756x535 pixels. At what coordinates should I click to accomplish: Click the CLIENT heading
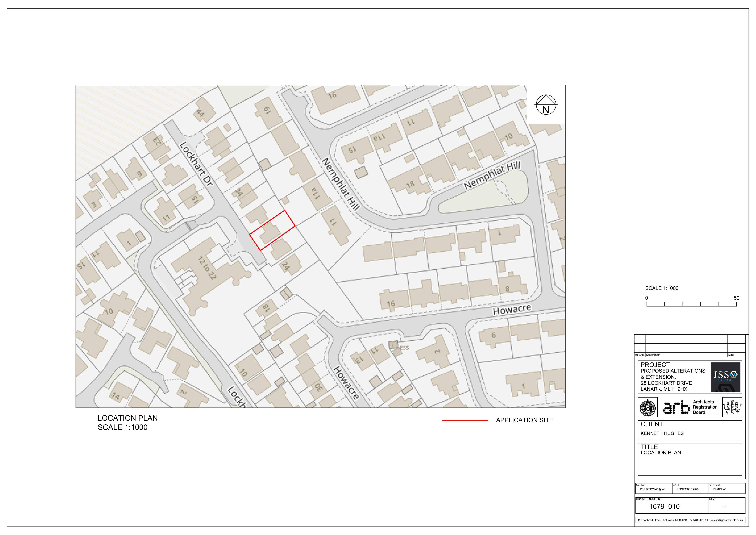(652, 424)
